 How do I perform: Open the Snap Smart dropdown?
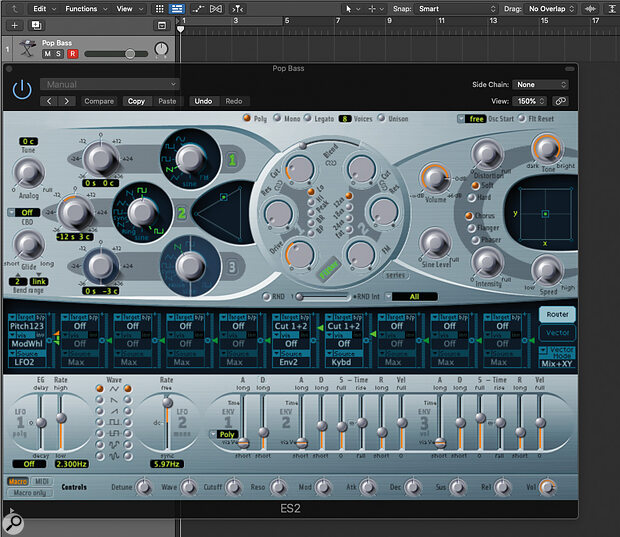pyautogui.click(x=456, y=9)
